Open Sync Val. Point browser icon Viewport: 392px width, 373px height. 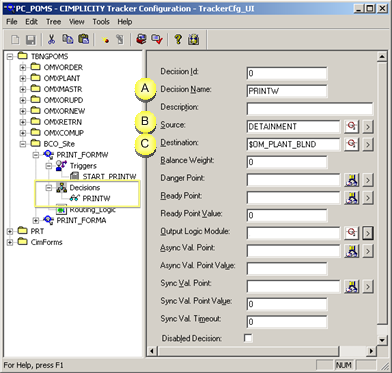tap(351, 286)
